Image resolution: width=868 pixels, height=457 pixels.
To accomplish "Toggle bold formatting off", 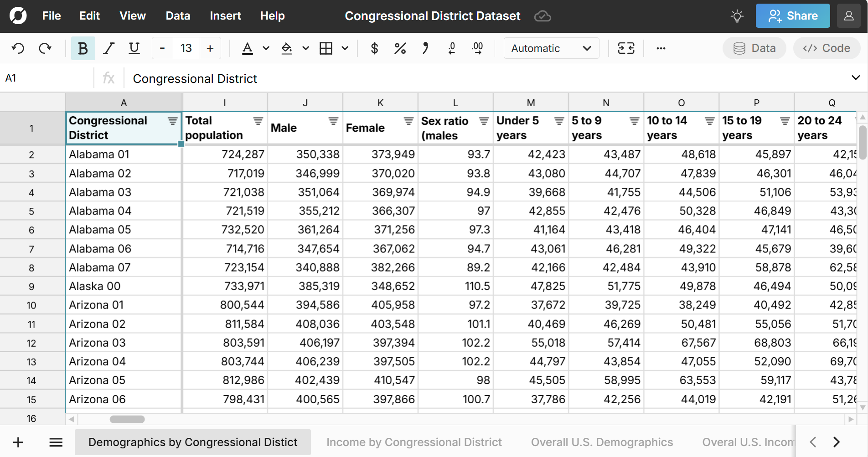I will pos(83,48).
